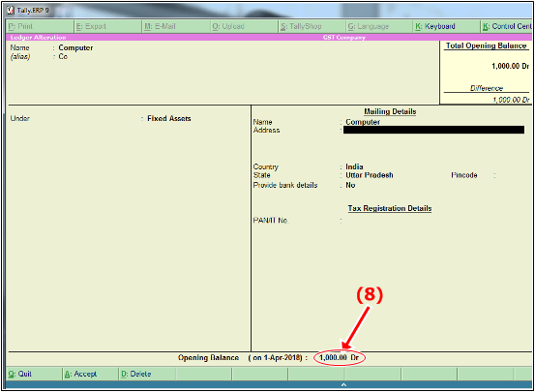
Task: Click the Ledger Alteration header text
Action: pyautogui.click(x=38, y=38)
